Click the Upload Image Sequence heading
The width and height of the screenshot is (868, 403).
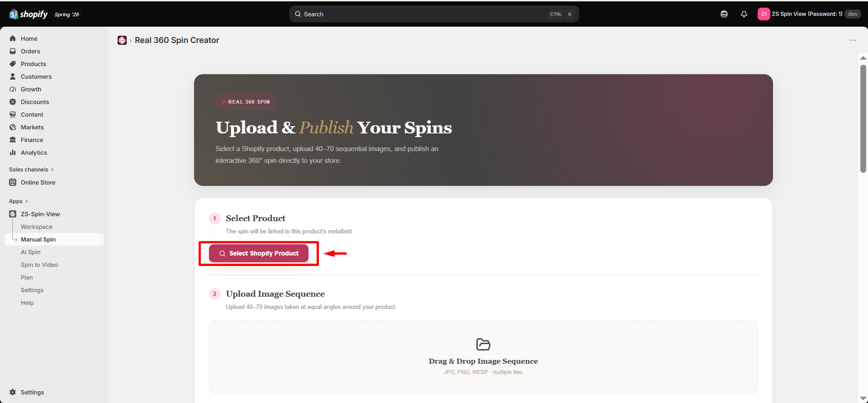point(275,294)
